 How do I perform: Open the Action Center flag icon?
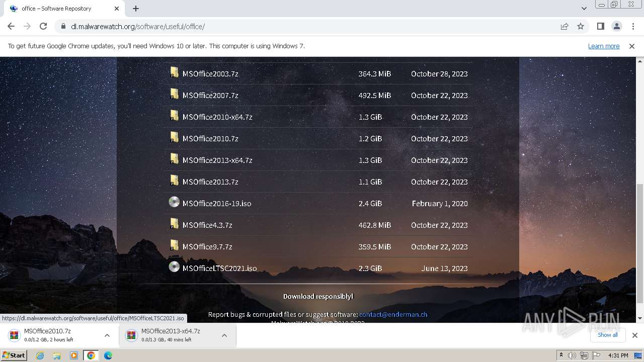pos(596,355)
